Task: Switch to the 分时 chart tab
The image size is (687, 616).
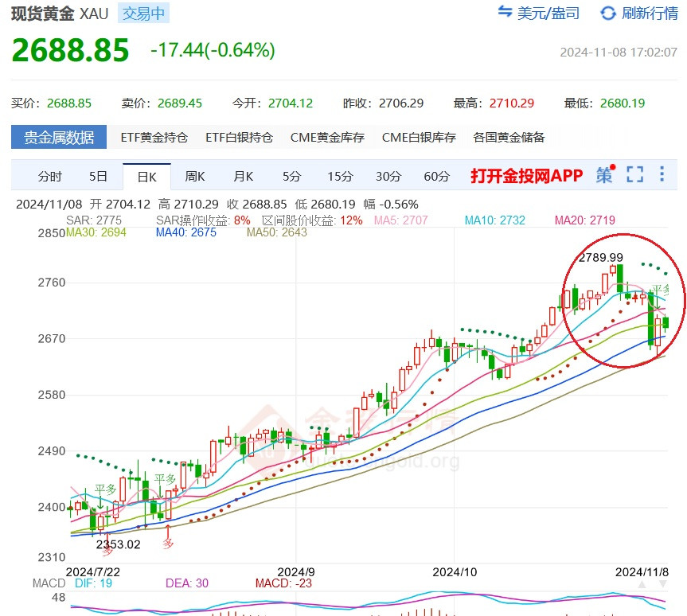Action: 49,176
